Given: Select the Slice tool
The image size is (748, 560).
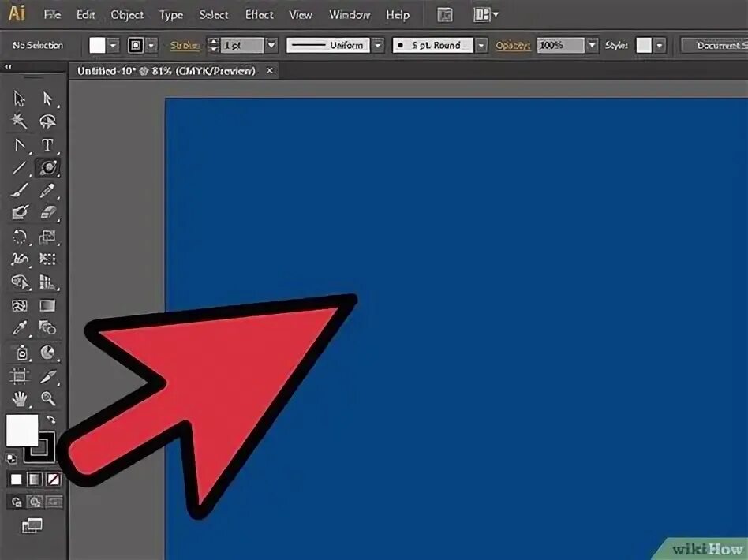Looking at the screenshot, I should pyautogui.click(x=47, y=376).
